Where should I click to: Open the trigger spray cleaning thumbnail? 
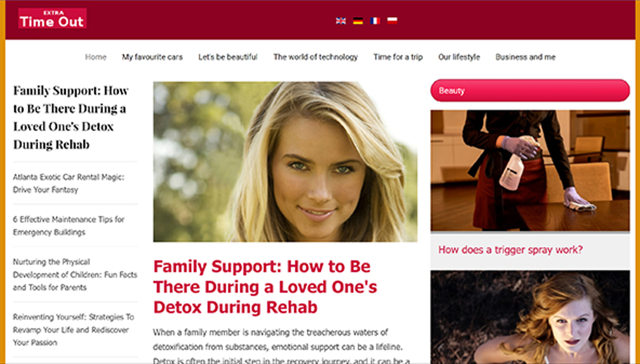coord(530,171)
